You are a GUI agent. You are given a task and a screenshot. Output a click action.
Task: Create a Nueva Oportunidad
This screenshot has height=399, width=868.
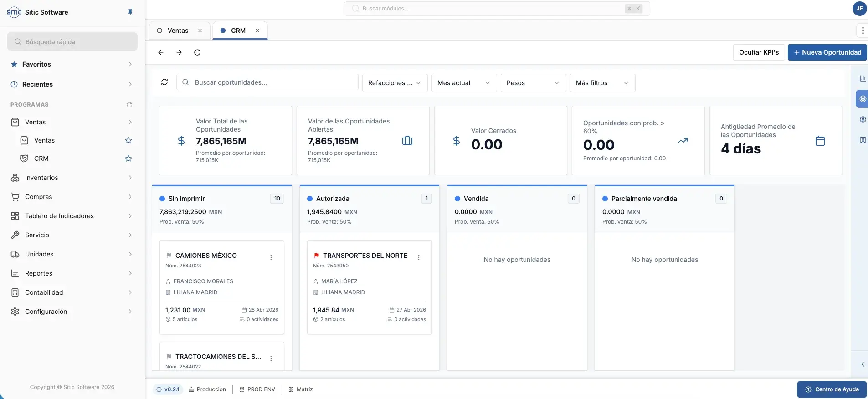[827, 52]
